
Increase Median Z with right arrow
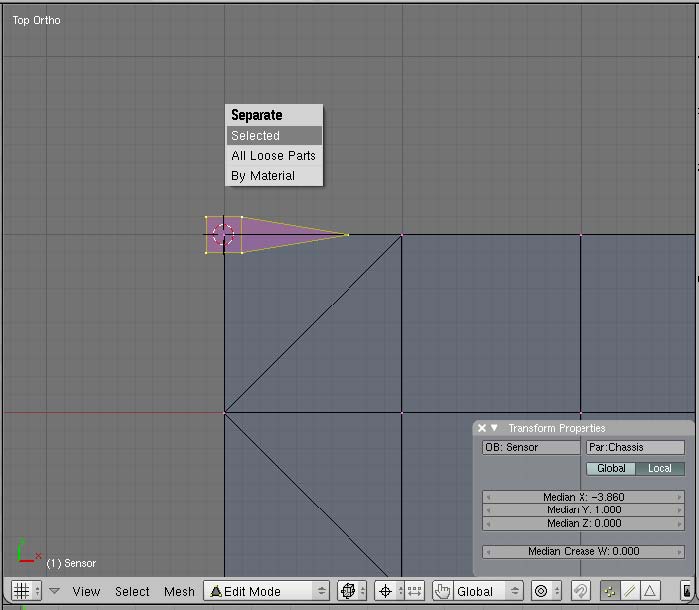(x=679, y=523)
